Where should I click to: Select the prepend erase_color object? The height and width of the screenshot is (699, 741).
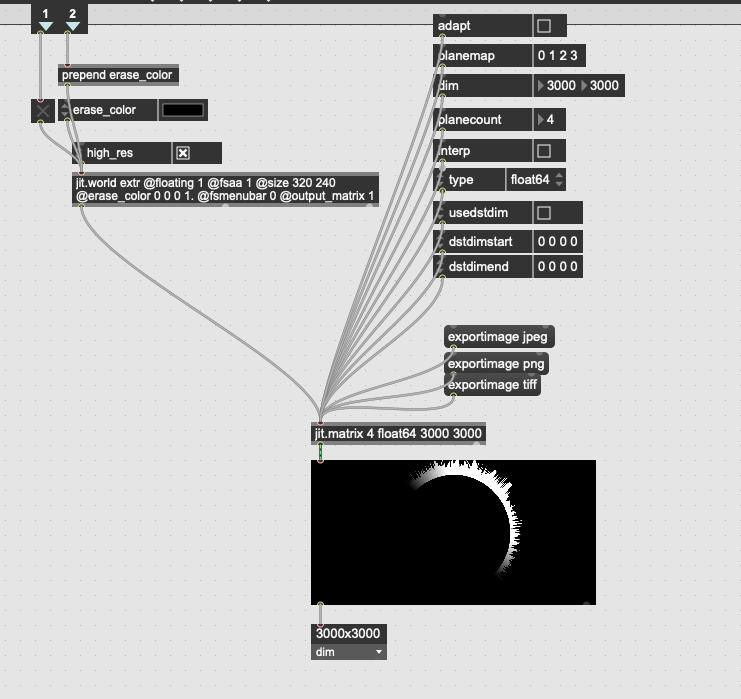(118, 75)
